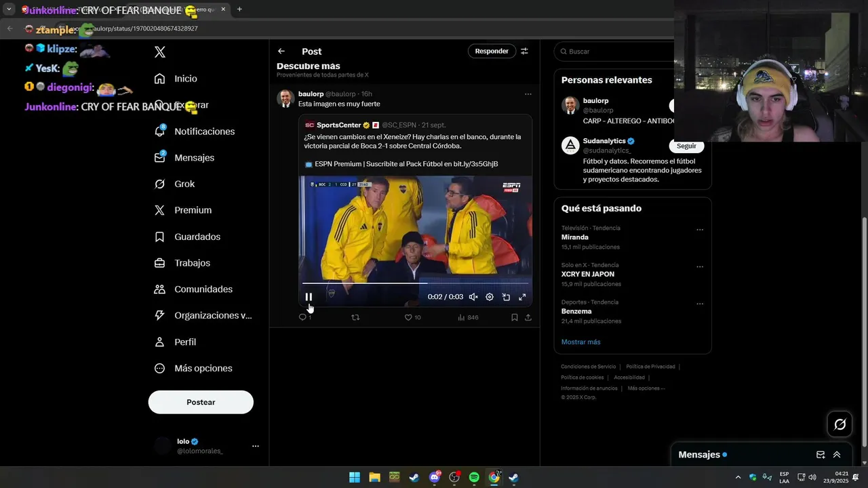Reply to baulorp's post via comment icon
Viewport: 868px width, 488px height.
(x=302, y=317)
